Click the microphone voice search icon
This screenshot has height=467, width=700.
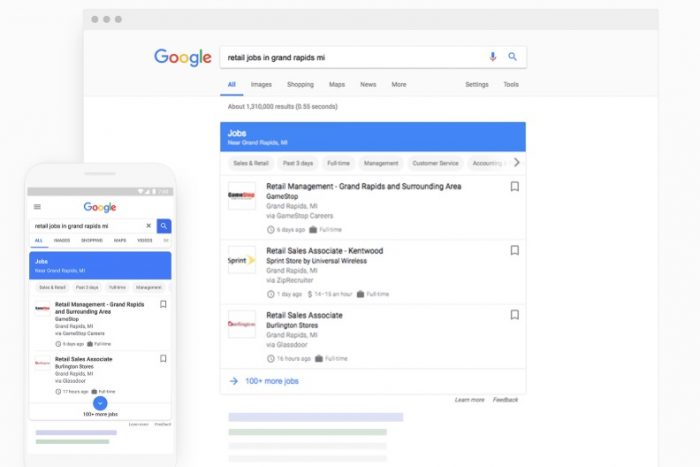click(492, 57)
